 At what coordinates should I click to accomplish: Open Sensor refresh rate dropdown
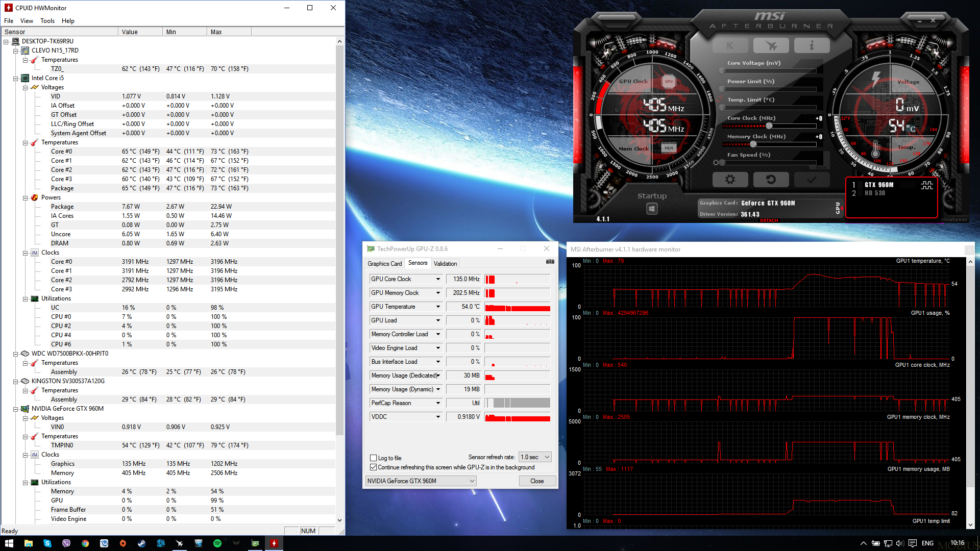[535, 457]
